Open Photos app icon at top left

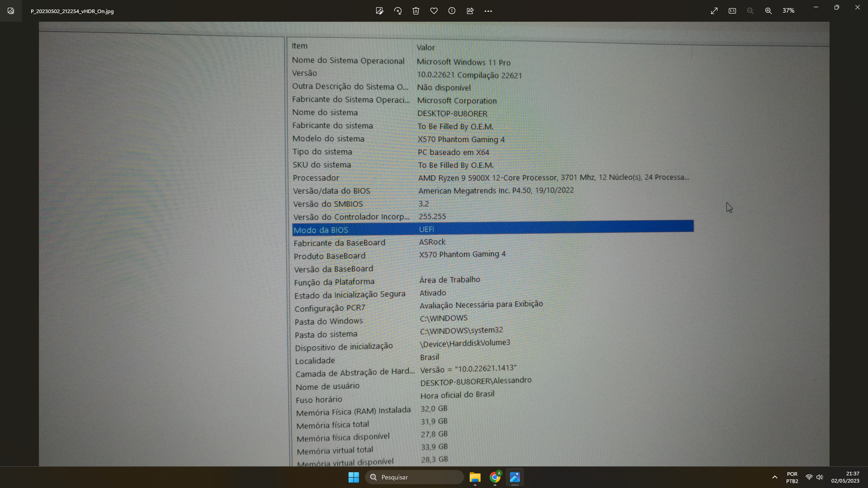tap(11, 11)
